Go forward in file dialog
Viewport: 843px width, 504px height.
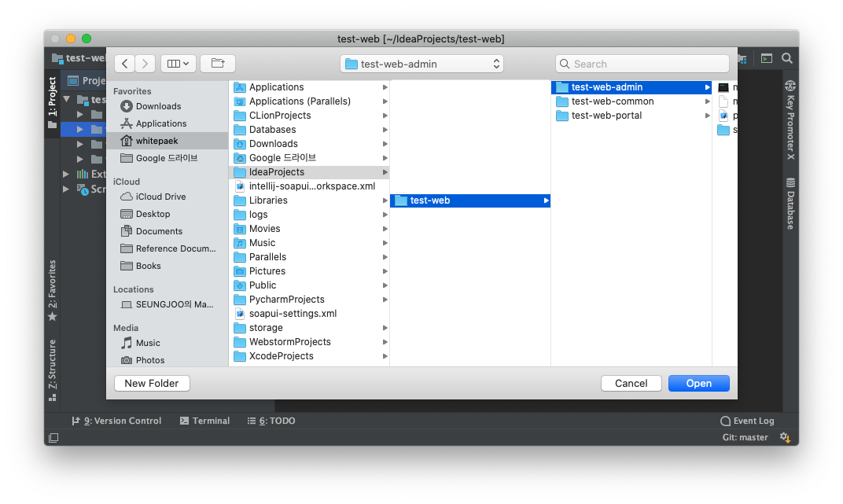pyautogui.click(x=145, y=64)
